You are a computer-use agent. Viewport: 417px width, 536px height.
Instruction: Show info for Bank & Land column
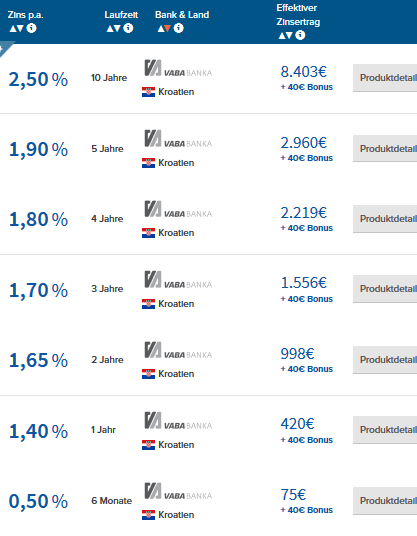[178, 28]
